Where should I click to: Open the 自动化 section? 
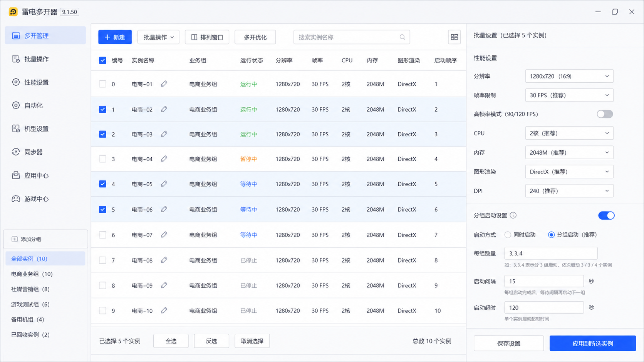tap(45, 105)
